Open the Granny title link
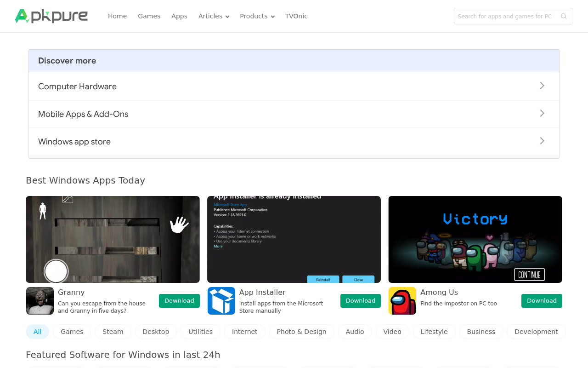Viewport: 588px width, 368px height. point(71,292)
